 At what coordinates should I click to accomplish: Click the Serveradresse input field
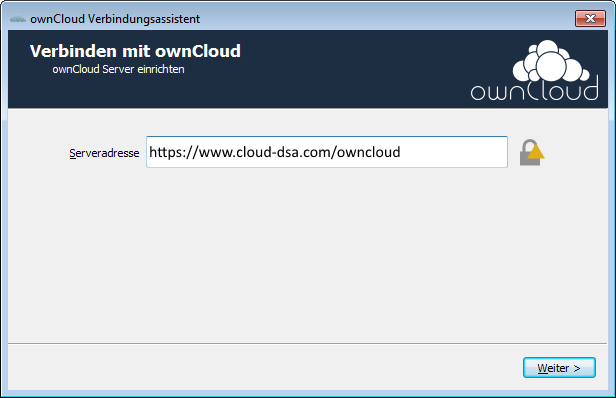[327, 152]
